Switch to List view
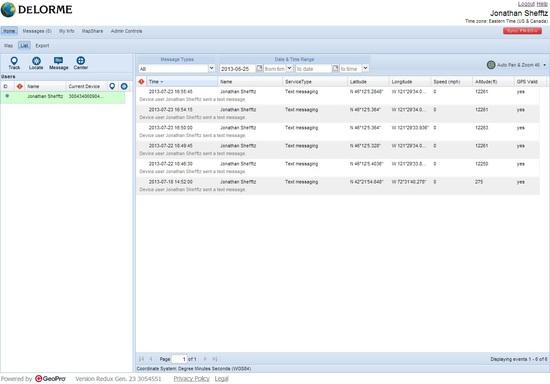 pyautogui.click(x=24, y=46)
